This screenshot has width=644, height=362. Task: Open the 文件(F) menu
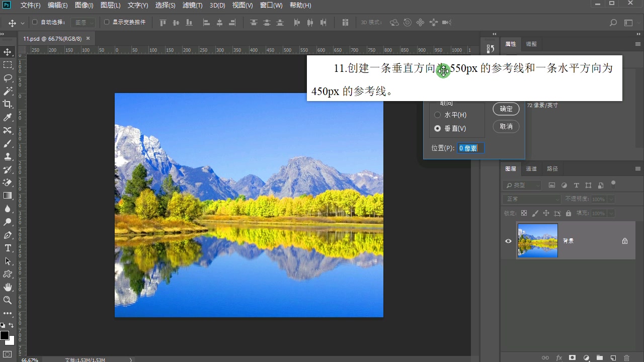coord(31,6)
